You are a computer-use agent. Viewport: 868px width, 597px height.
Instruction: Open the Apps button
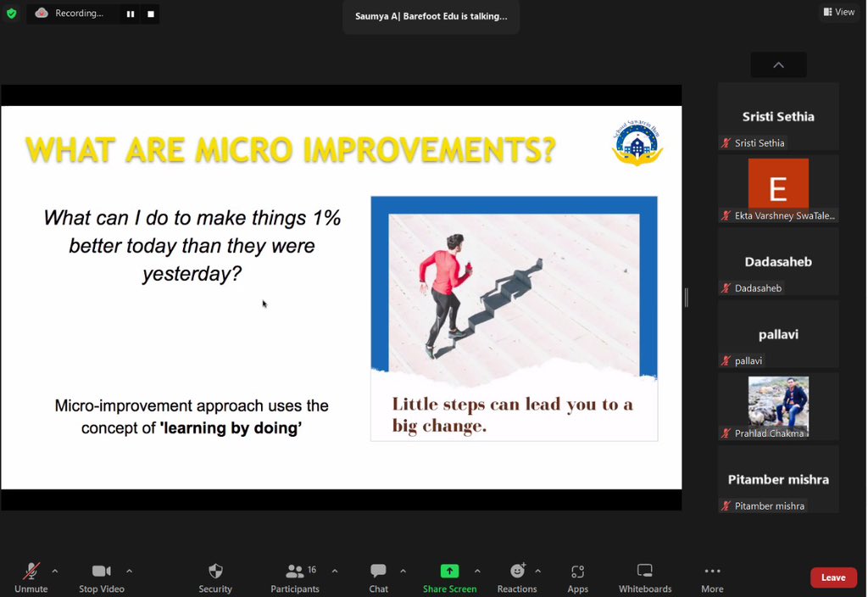[x=577, y=577]
